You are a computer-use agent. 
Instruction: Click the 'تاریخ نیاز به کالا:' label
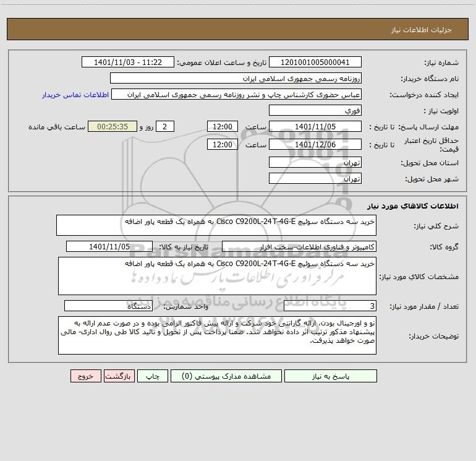pos(184,247)
